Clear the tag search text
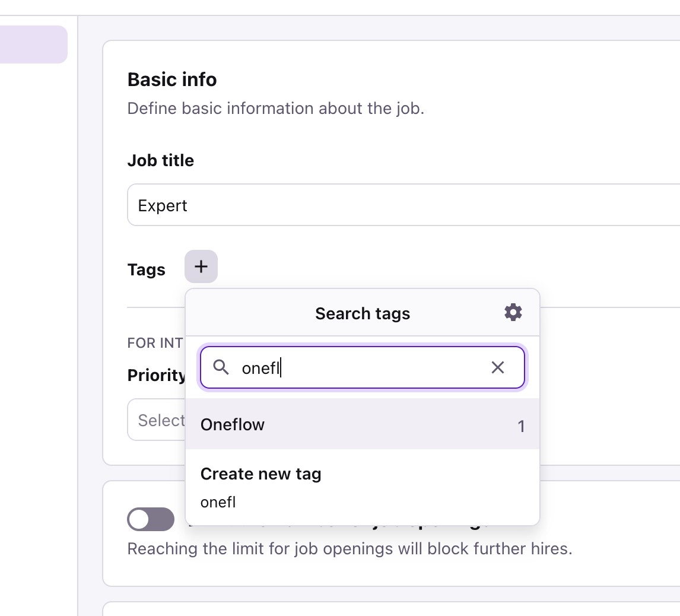 click(497, 367)
